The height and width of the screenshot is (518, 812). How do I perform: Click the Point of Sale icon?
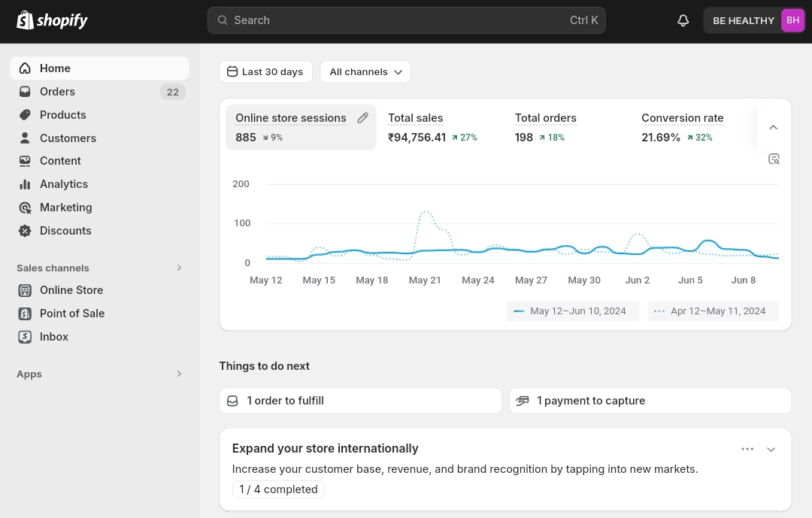(x=25, y=314)
